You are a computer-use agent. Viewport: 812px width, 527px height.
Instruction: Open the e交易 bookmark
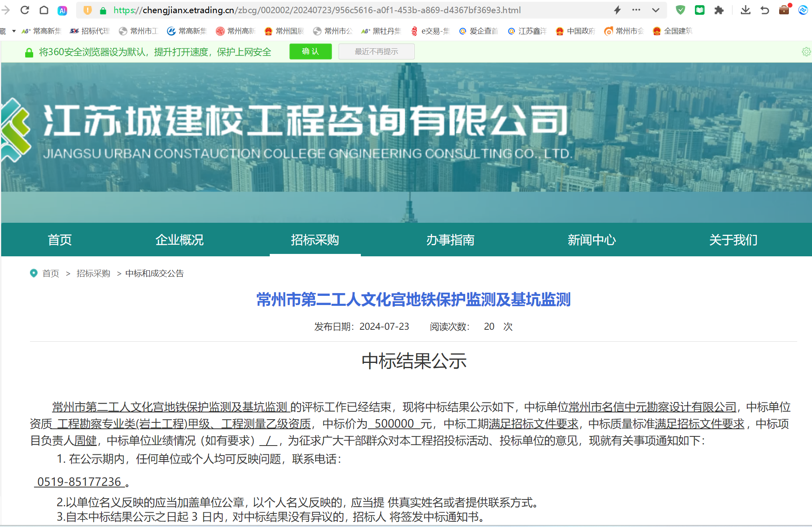[x=430, y=31]
